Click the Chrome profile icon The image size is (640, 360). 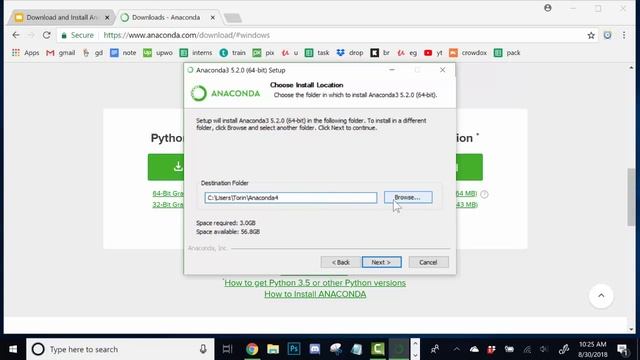tap(548, 8)
